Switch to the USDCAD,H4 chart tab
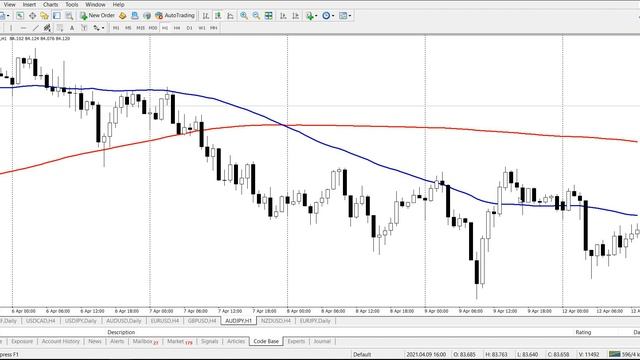 coord(40,321)
